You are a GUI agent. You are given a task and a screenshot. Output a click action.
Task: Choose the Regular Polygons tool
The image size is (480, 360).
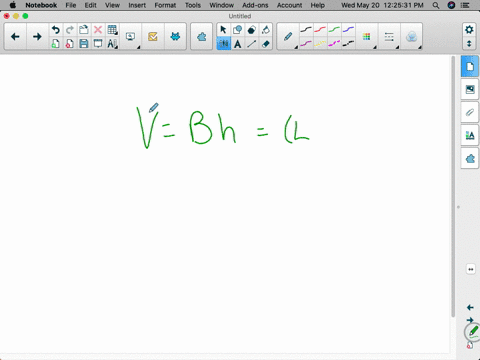[x=251, y=30]
